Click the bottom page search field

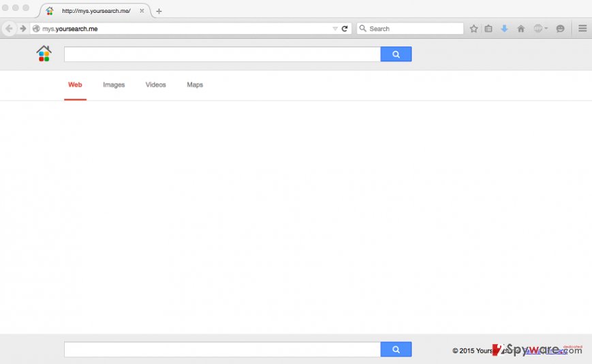coord(222,349)
